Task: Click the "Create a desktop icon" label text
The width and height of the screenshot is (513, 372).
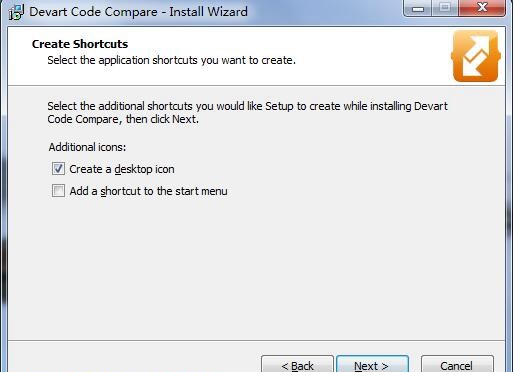Action: click(122, 169)
